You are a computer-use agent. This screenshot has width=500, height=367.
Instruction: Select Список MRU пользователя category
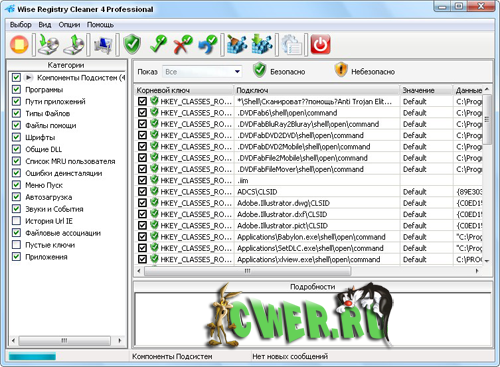click(70, 161)
